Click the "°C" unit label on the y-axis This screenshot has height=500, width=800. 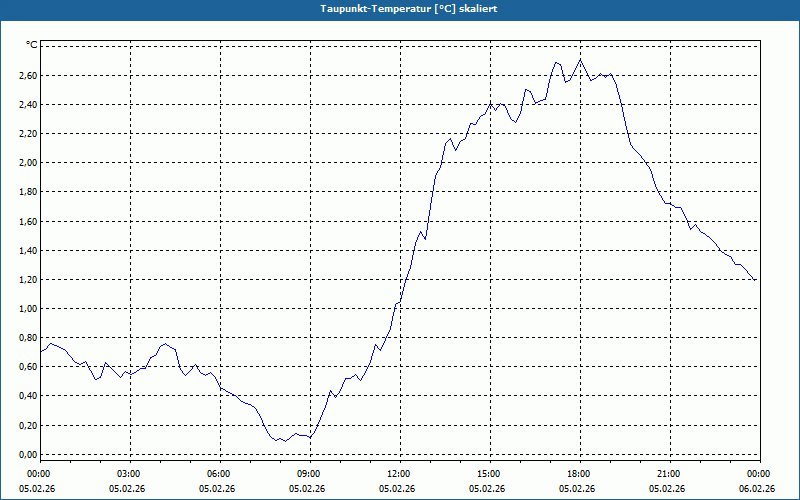32,45
